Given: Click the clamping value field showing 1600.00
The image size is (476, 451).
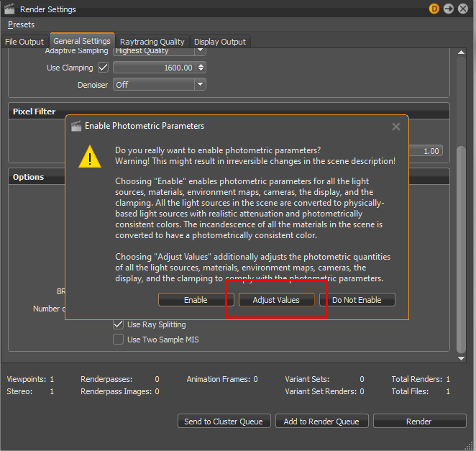Looking at the screenshot, I should tap(155, 68).
